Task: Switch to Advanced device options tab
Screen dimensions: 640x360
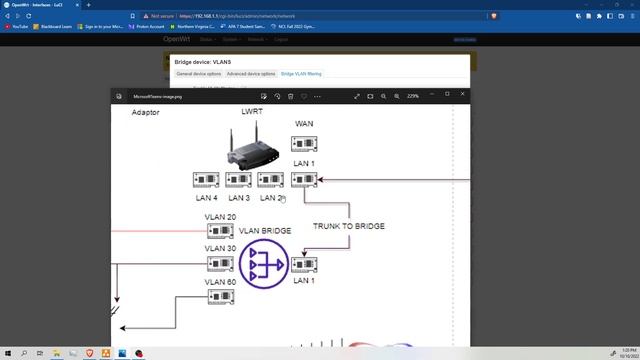Action: [x=251, y=74]
